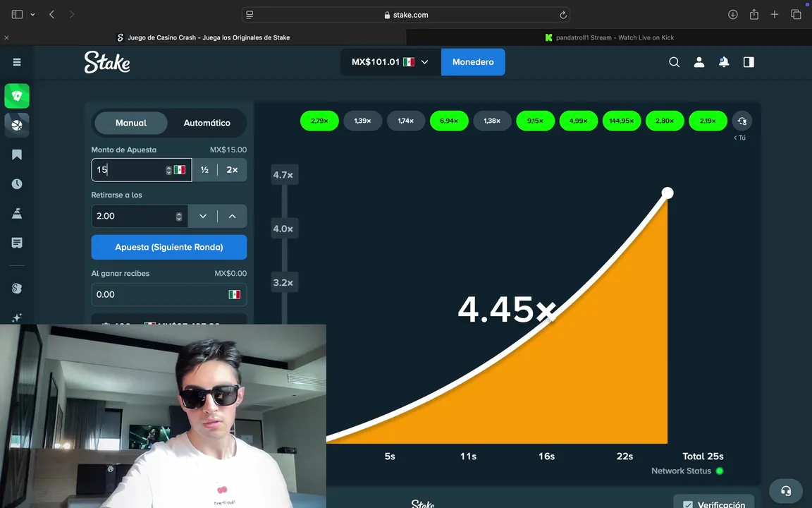Click the 1,74× result pill

pyautogui.click(x=406, y=121)
